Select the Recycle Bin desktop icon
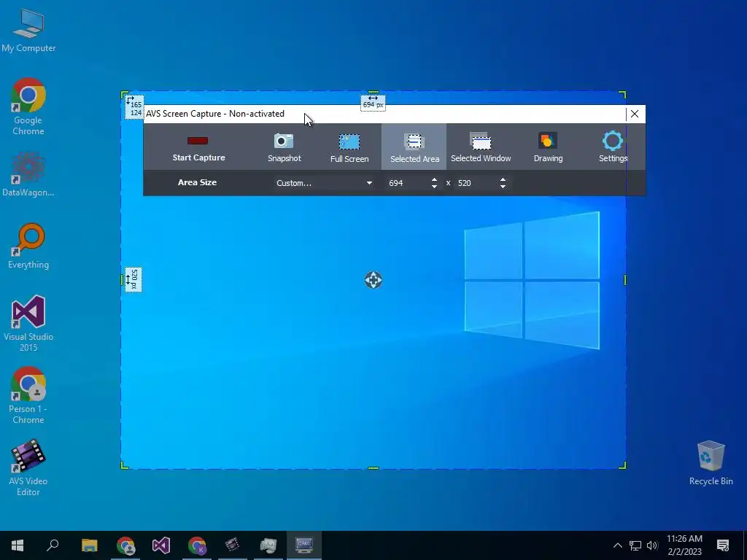Screen dimensions: 747x560 tap(711, 463)
